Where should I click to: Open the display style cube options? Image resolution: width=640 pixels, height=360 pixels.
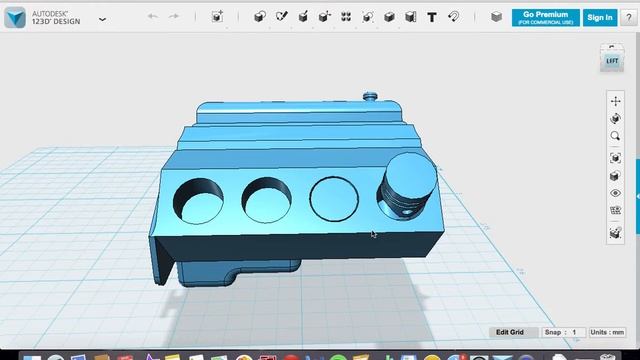(x=616, y=176)
